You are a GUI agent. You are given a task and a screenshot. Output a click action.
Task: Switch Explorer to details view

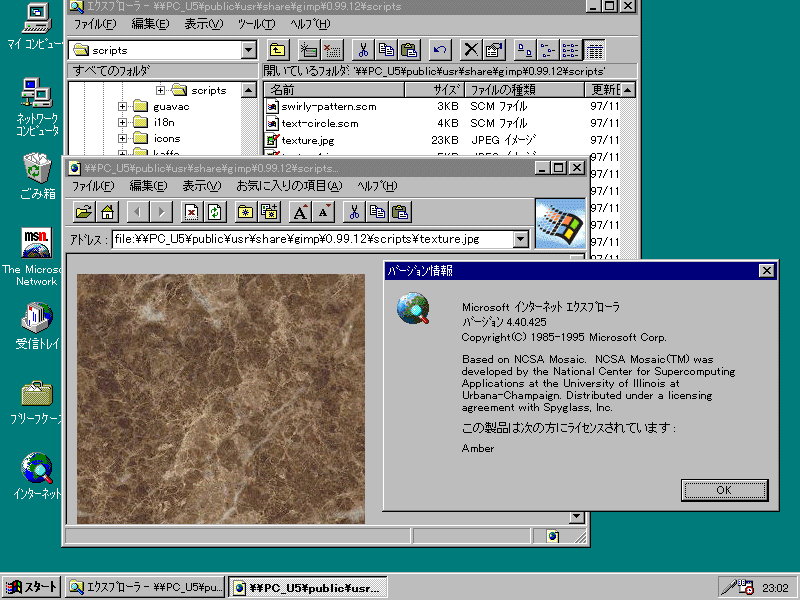click(594, 50)
